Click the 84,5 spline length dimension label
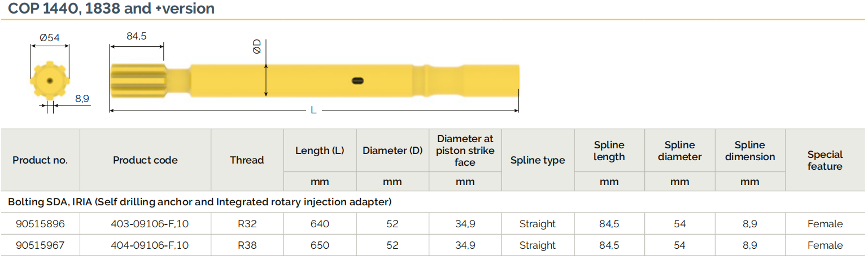868x260 pixels. pyautogui.click(x=136, y=36)
